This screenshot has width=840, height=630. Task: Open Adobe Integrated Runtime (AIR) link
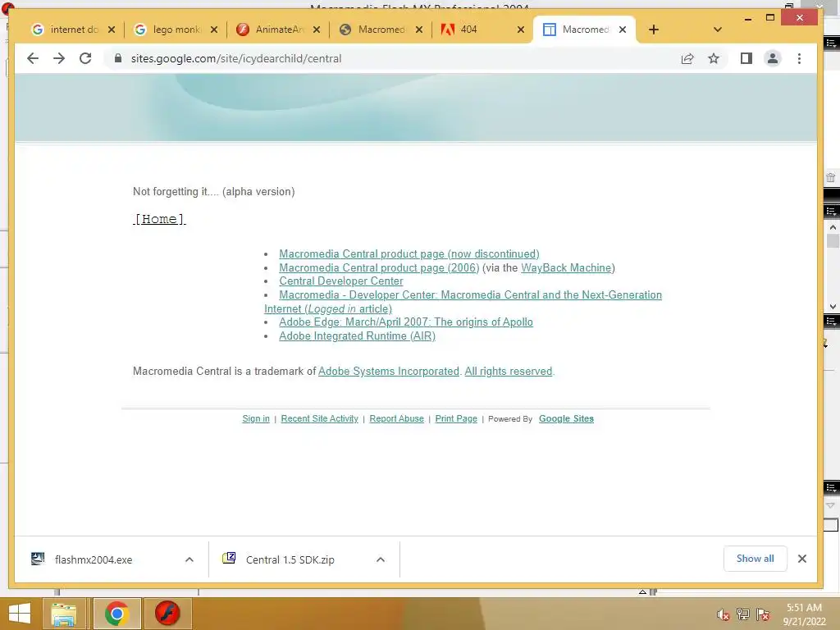click(358, 336)
